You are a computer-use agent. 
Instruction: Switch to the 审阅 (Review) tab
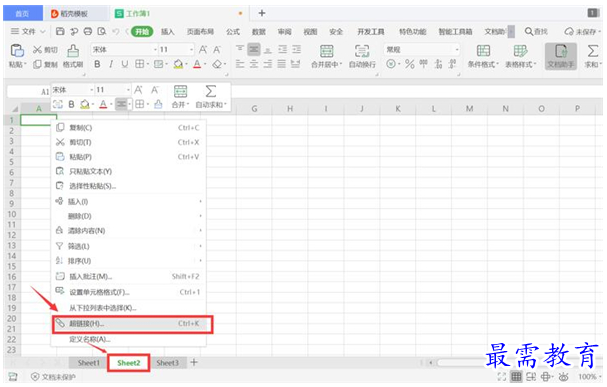pyautogui.click(x=284, y=32)
